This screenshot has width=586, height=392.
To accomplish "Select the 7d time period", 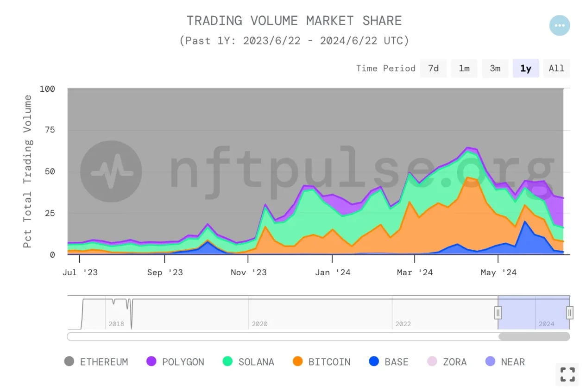I will point(433,69).
